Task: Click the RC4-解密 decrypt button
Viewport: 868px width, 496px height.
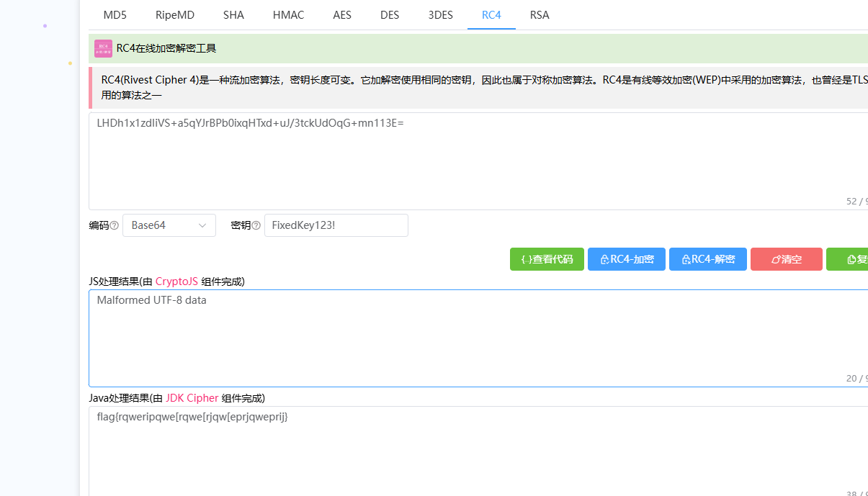Action: (707, 259)
